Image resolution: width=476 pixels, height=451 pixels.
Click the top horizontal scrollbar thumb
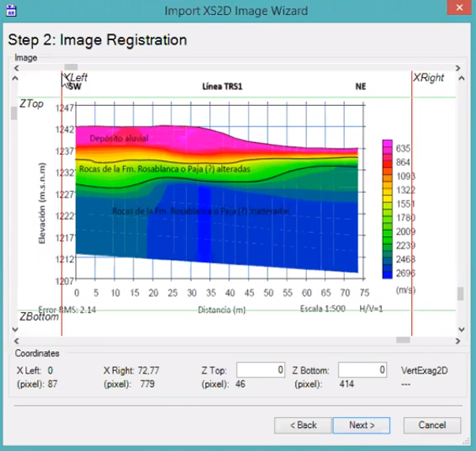[70, 67]
